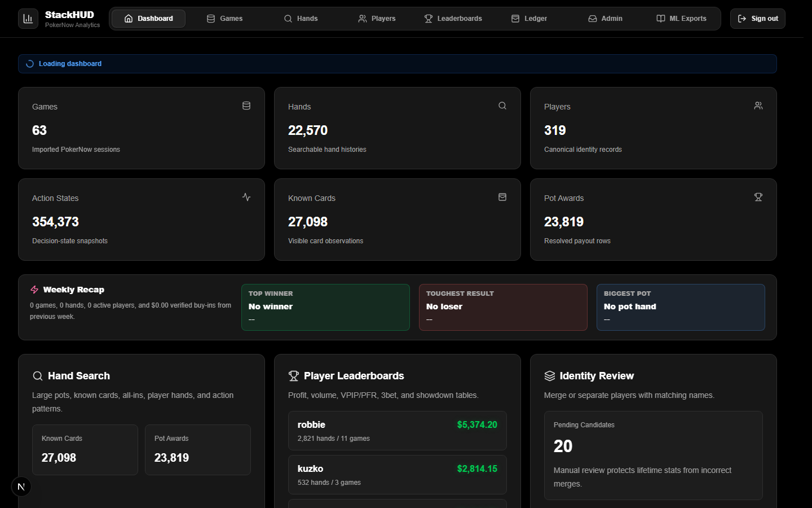The height and width of the screenshot is (508, 812).
Task: Open the Pending Candidates box showing 20
Action: click(654, 456)
